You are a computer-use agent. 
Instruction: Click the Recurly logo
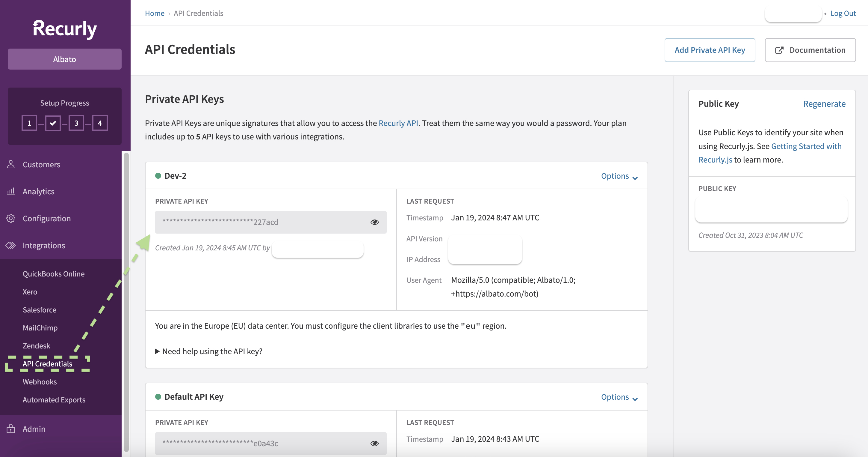click(x=65, y=29)
